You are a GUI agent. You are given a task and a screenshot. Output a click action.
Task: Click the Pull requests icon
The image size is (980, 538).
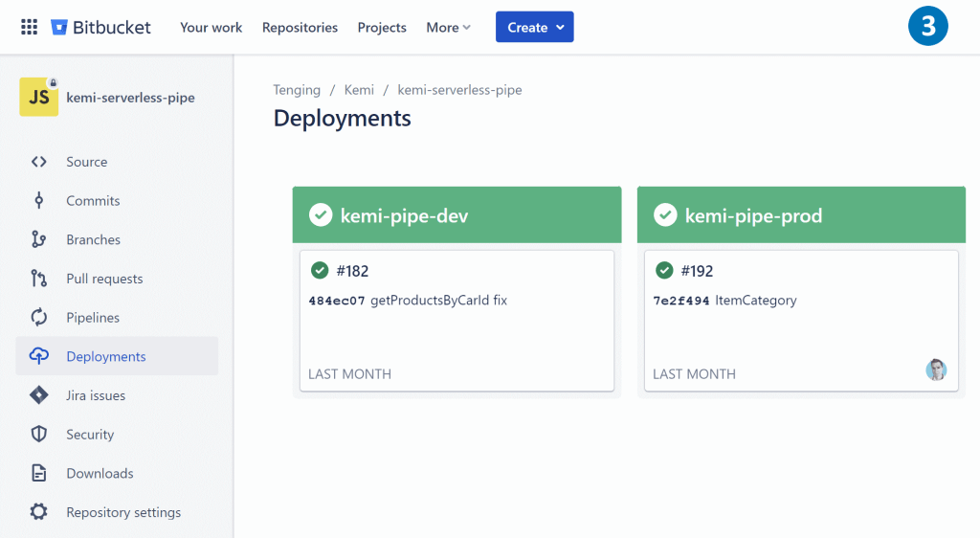point(38,279)
